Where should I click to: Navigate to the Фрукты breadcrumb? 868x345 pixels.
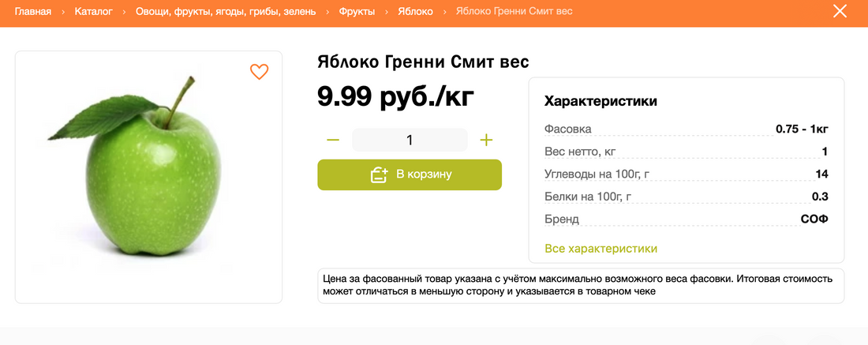(x=357, y=12)
